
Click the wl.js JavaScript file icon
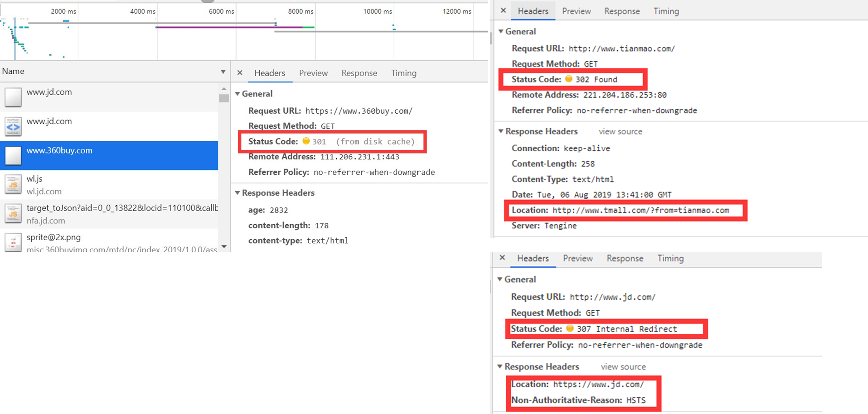13,185
